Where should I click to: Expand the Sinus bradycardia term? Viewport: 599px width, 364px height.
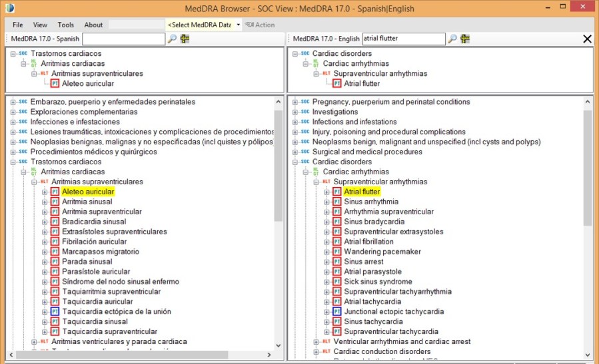coord(326,222)
